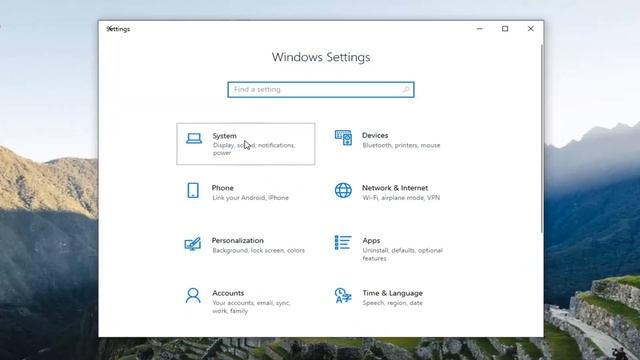Open the System settings title
The width and height of the screenshot is (640, 360).
pyautogui.click(x=224, y=136)
